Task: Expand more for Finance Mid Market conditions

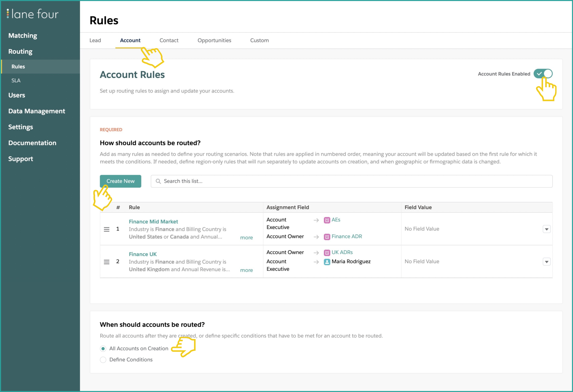Action: (x=246, y=238)
